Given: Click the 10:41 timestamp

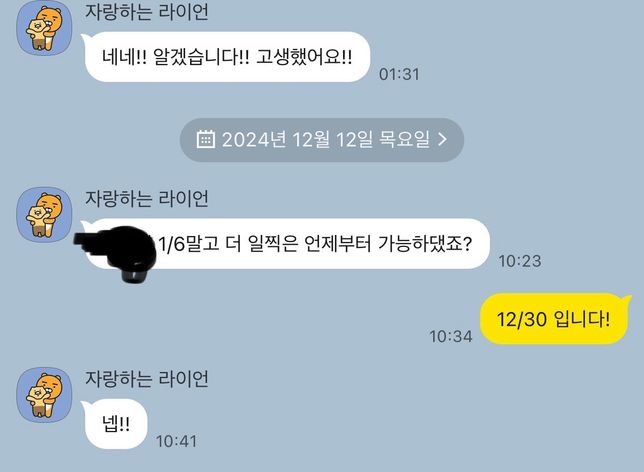Looking at the screenshot, I should point(177,441).
